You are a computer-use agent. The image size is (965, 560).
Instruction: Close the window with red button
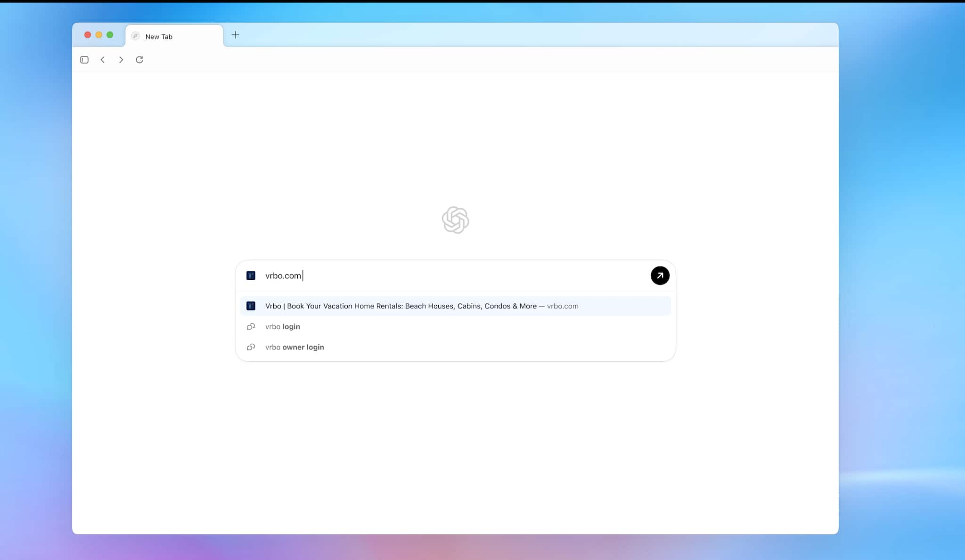tap(88, 35)
